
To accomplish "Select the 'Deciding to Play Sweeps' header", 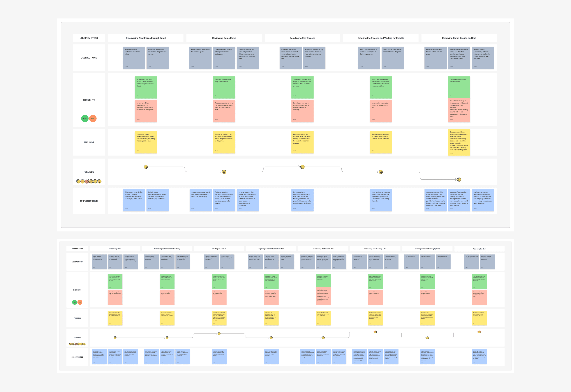I will [302, 38].
